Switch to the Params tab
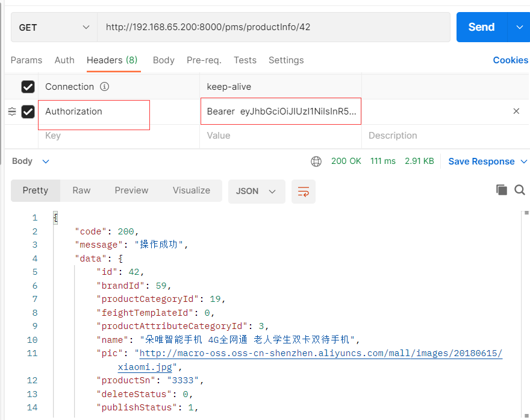Viewport: 530px width, 420px height. tap(26, 60)
